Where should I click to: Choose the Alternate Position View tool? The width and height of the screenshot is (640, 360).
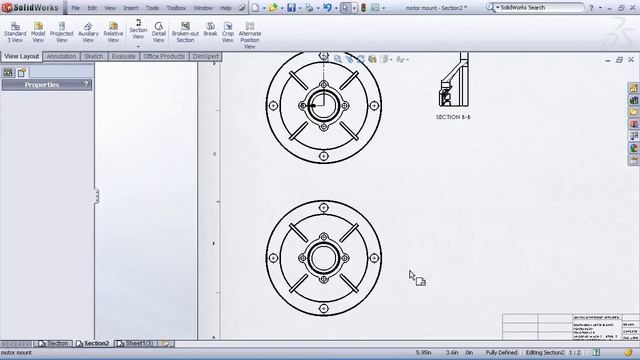tap(250, 36)
